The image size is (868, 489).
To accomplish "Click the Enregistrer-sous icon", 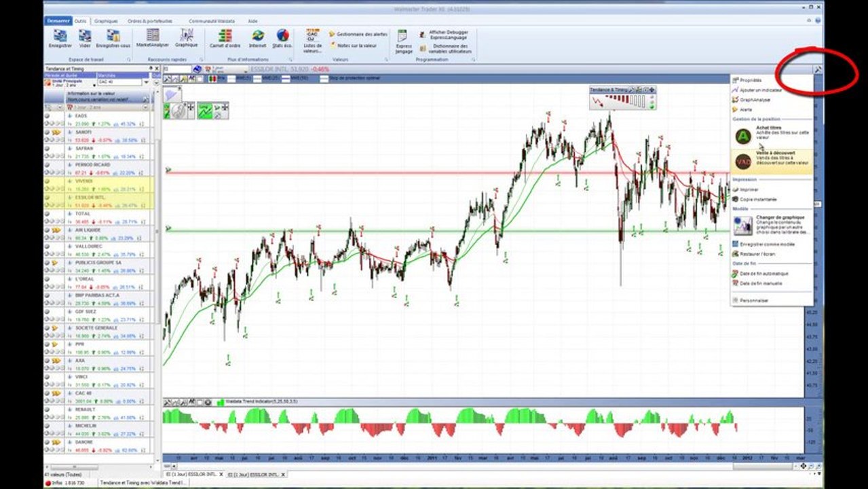I will pyautogui.click(x=113, y=39).
